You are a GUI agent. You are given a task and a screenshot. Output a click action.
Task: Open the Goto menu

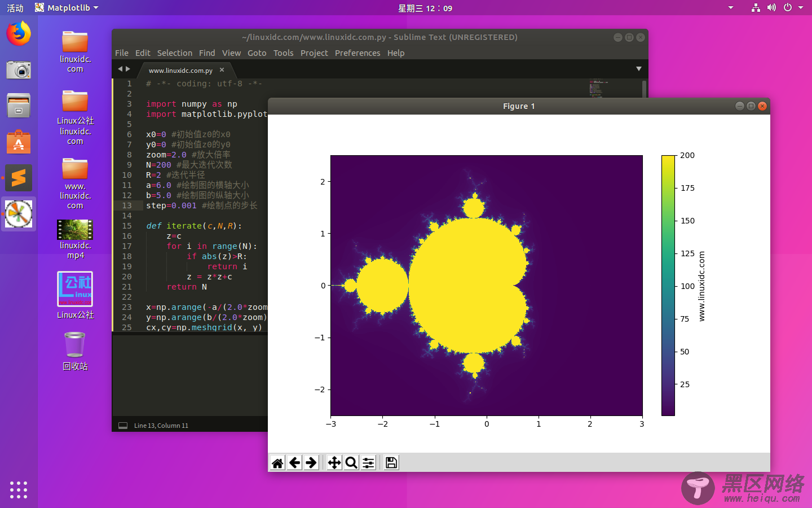click(257, 53)
